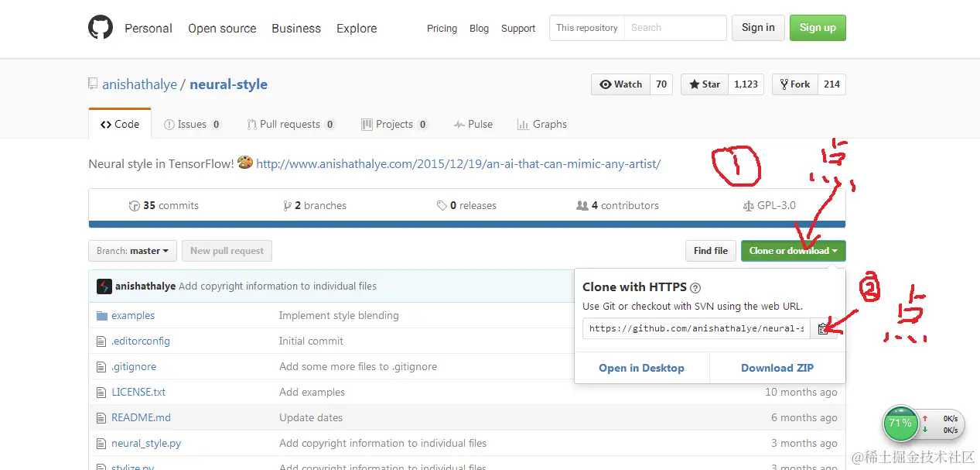Screen dimensions: 980x470
Task: Open the Business menu item
Action: [x=296, y=28]
